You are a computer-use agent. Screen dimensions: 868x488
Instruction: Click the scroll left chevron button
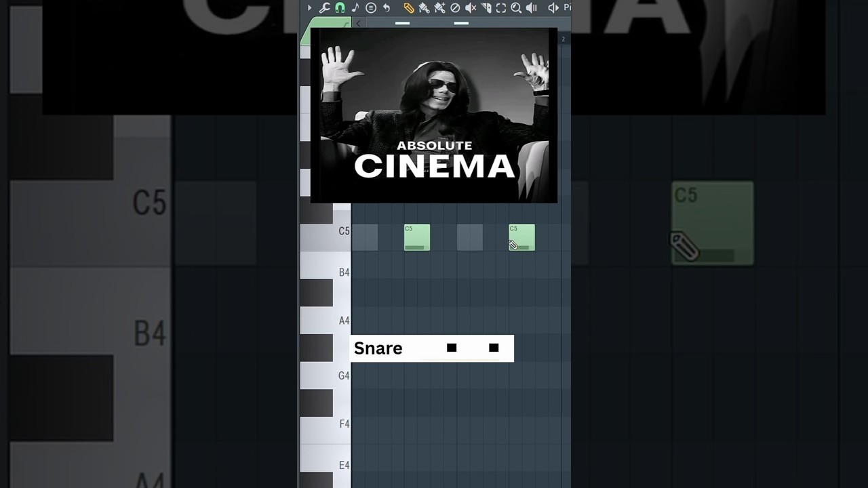pos(359,23)
